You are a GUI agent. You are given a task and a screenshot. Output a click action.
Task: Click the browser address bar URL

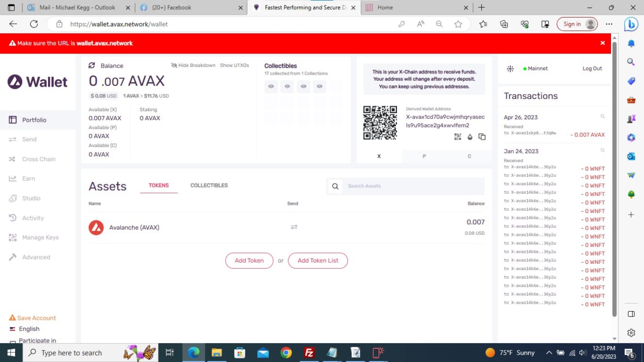tap(119, 24)
